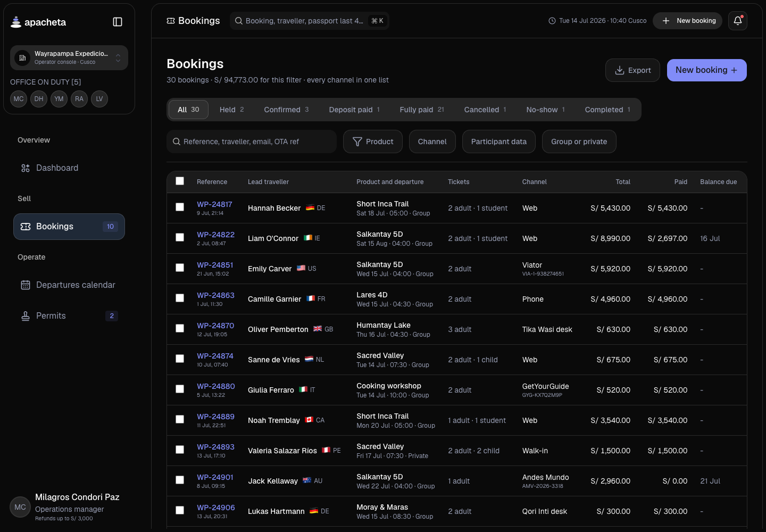Click the Sort by Total column header
This screenshot has height=532, width=766.
[x=623, y=182]
